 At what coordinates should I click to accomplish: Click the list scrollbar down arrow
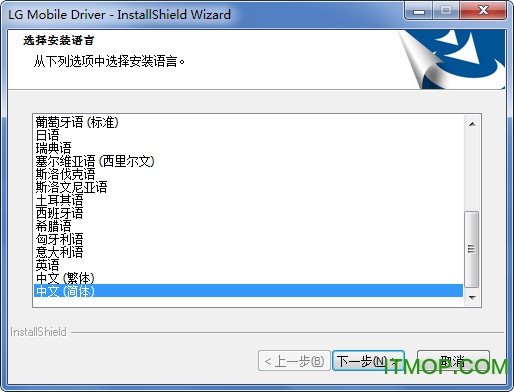point(472,297)
